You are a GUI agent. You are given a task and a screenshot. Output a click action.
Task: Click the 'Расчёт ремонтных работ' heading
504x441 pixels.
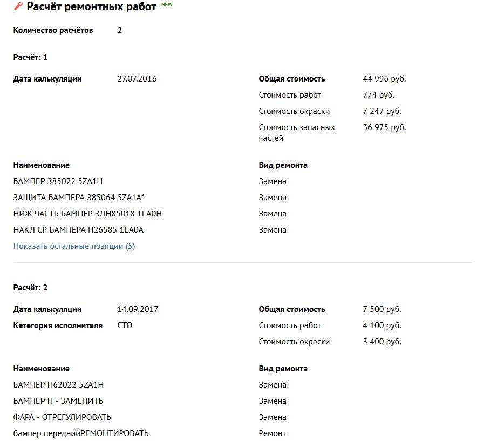click(91, 6)
